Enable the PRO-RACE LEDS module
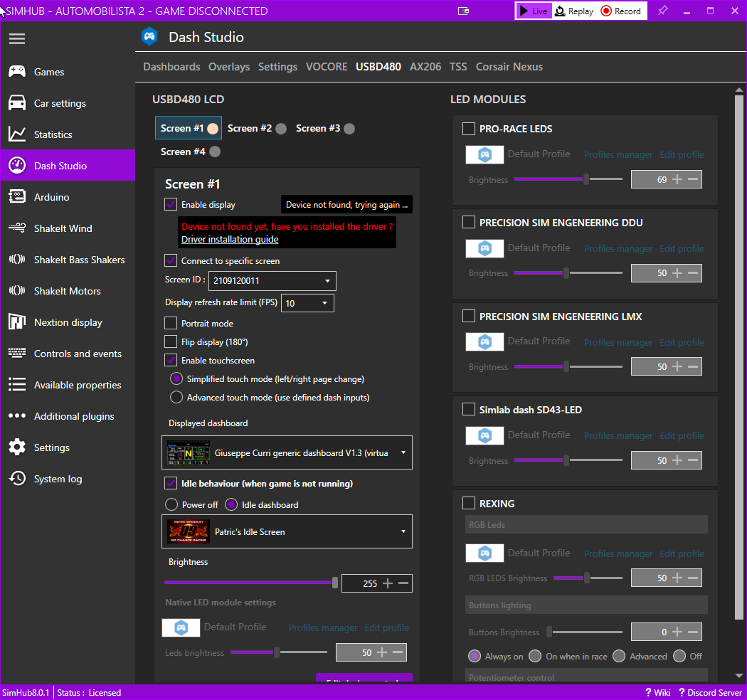This screenshot has height=700, width=747. 469,129
